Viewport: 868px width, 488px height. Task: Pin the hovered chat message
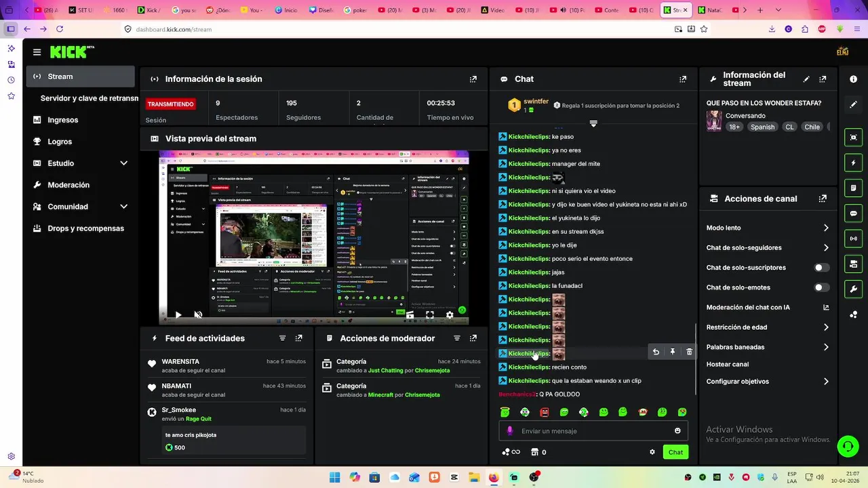(673, 352)
